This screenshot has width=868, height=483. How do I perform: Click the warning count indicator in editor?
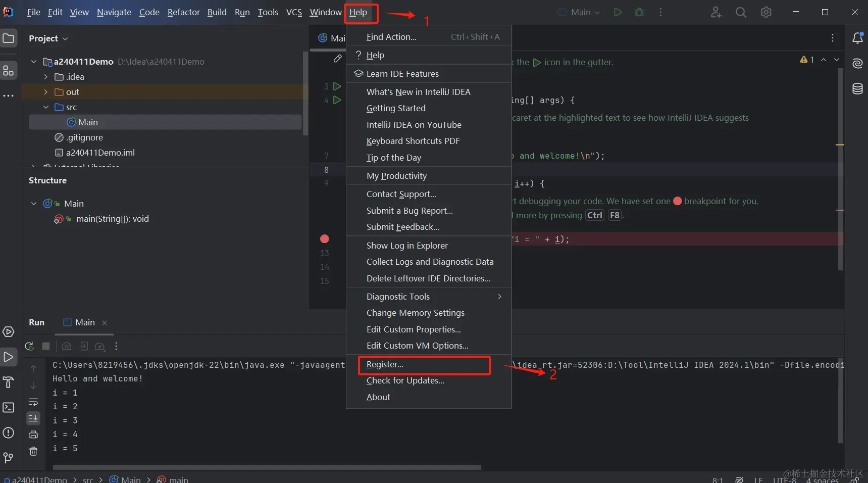pos(807,60)
